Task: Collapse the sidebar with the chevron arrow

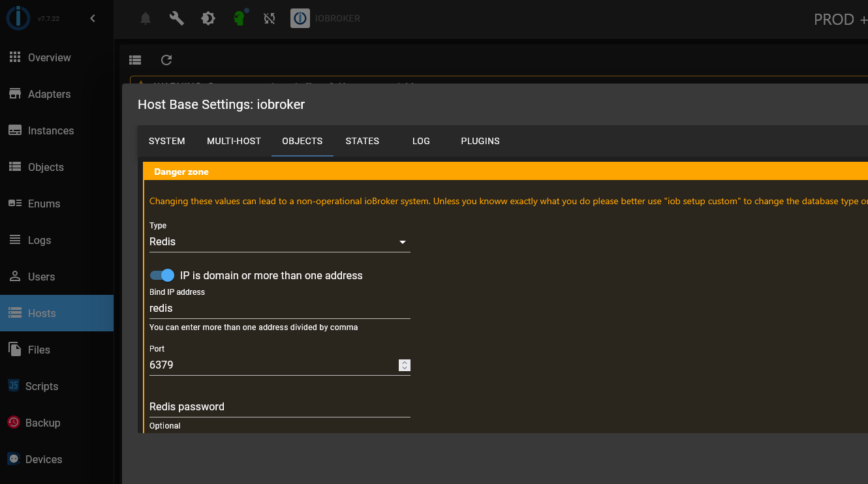Action: click(x=93, y=18)
